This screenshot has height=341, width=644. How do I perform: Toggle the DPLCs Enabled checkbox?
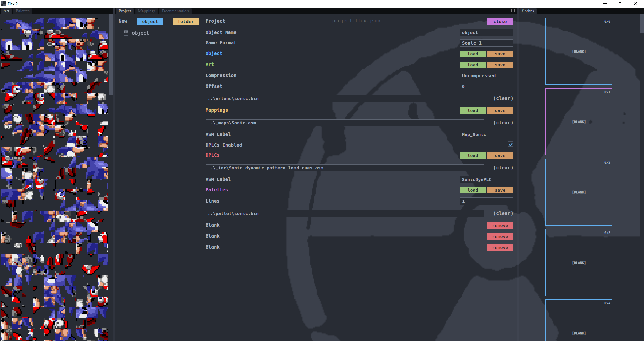tap(511, 144)
